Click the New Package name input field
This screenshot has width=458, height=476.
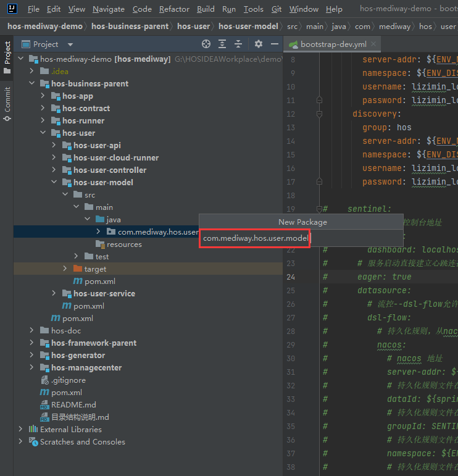[254, 238]
